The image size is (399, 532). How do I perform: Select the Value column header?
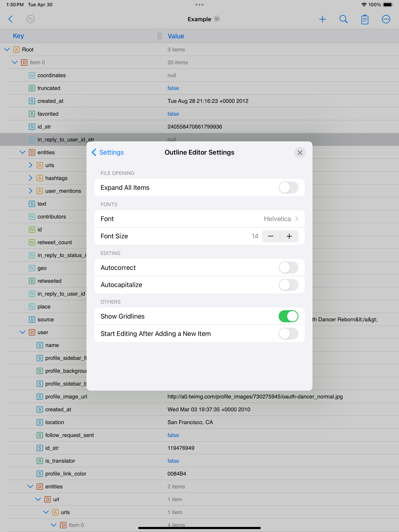[x=176, y=36]
